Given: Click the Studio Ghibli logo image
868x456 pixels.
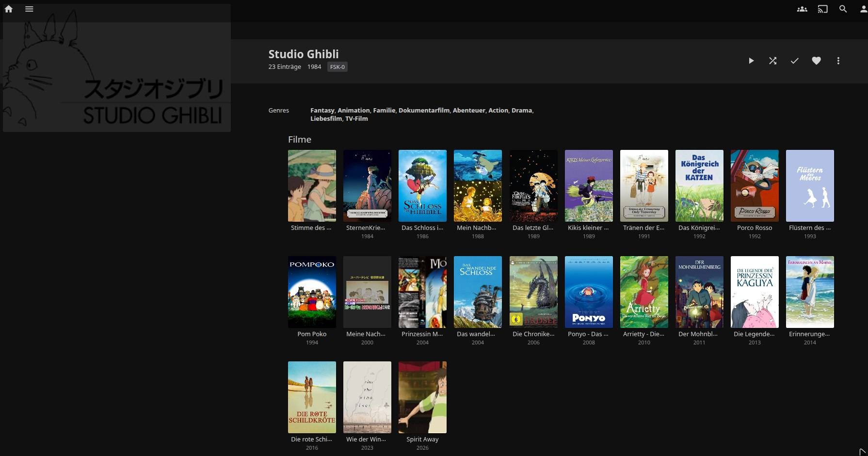Looking at the screenshot, I should click(117, 68).
